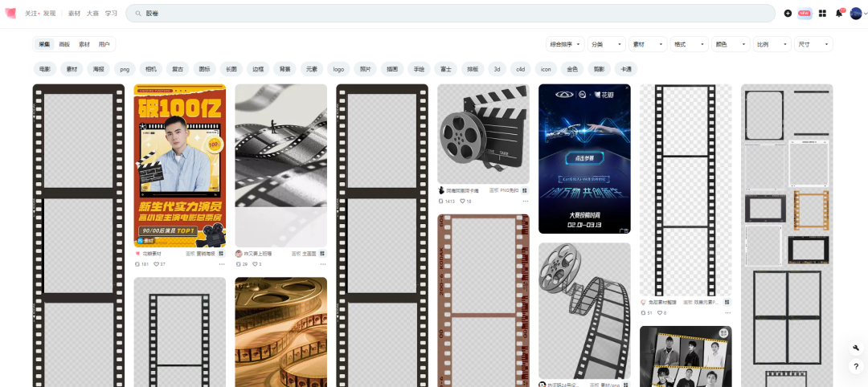
Task: Expand the chevron next to user avatar
Action: [x=864, y=14]
